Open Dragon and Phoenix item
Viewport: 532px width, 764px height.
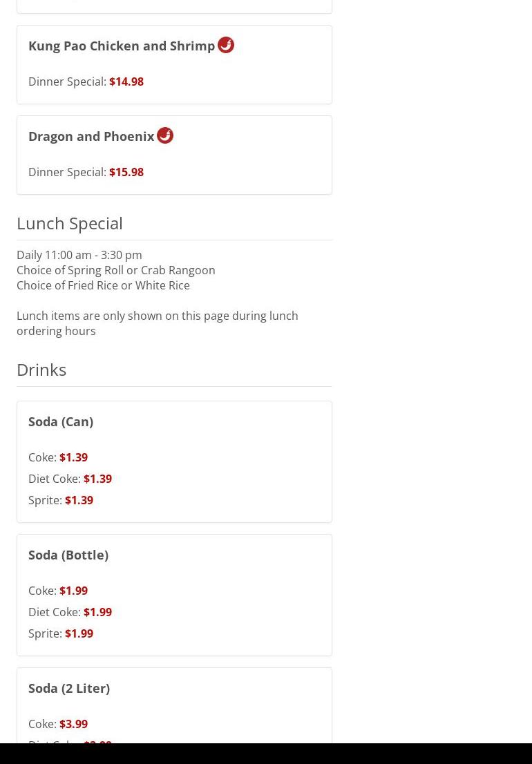click(x=174, y=155)
